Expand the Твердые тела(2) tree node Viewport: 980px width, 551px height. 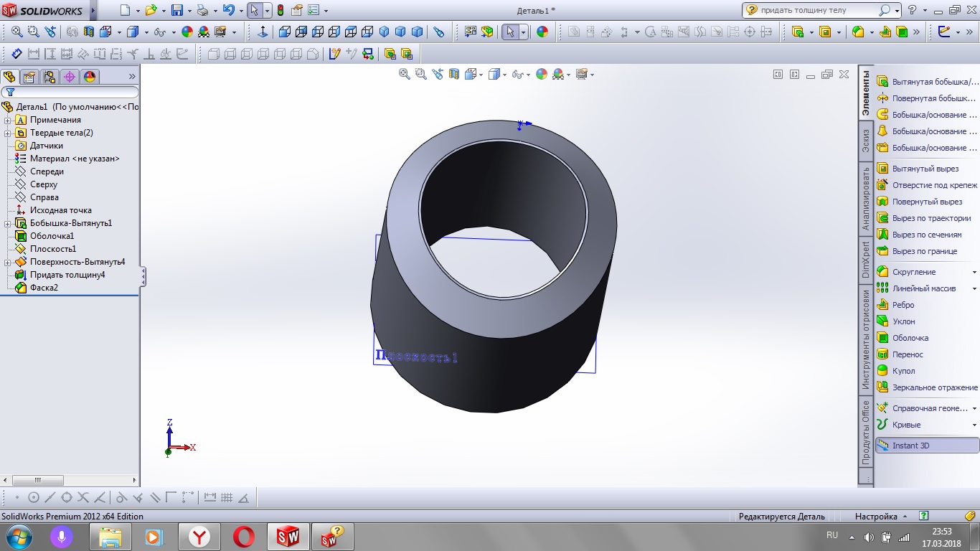(7, 133)
